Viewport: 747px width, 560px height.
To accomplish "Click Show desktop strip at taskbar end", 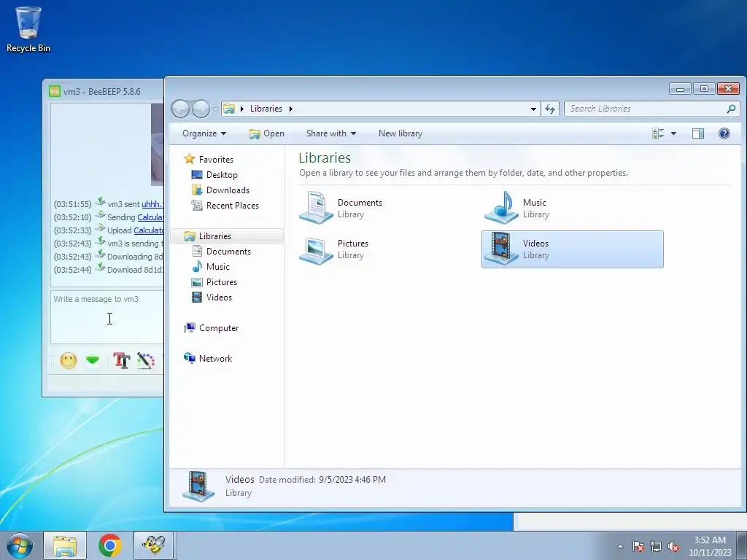I will tap(742, 545).
